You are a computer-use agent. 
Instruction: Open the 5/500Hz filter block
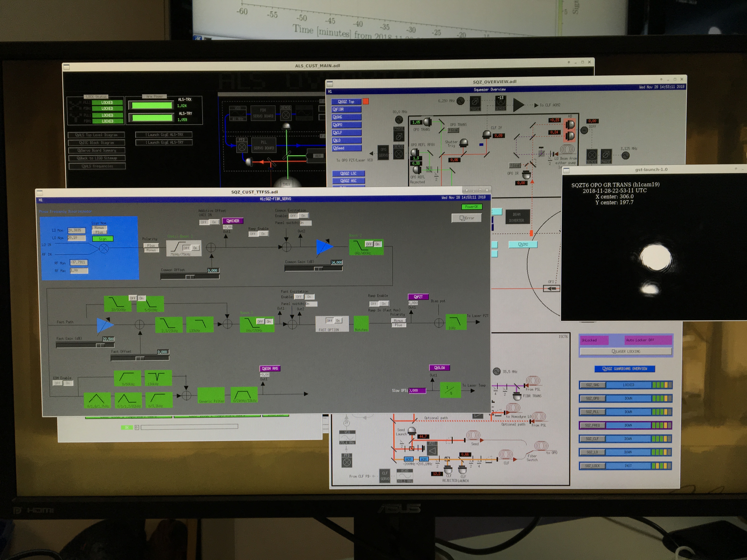pyautogui.click(x=151, y=304)
